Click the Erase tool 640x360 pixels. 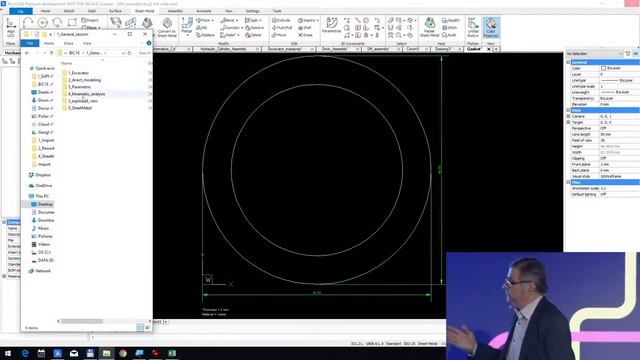[305, 35]
